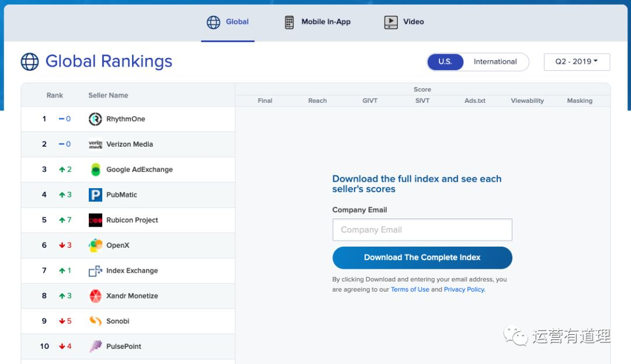Screen dimensions: 631x364
Task: Select the Sonobi seller name
Action: 117,321
